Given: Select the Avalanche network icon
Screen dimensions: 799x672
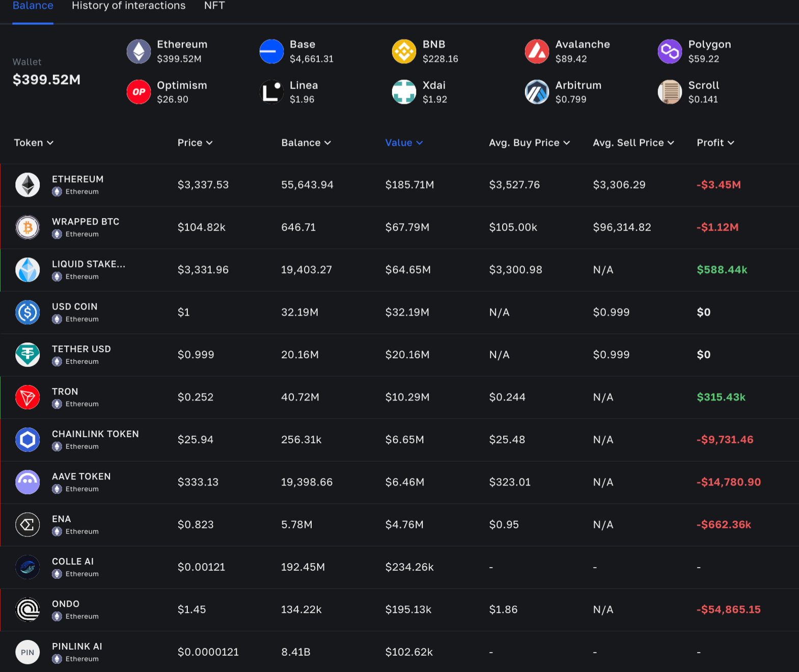Looking at the screenshot, I should point(537,51).
